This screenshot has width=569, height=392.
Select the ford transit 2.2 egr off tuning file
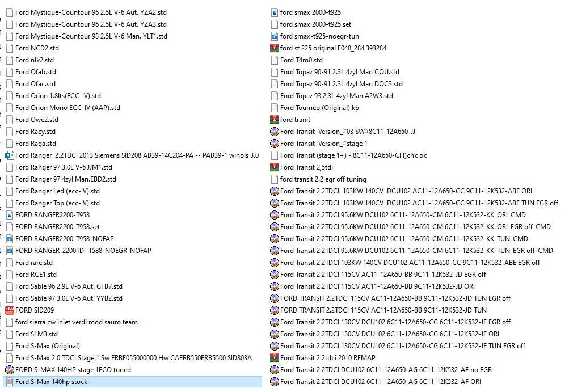coord(323,179)
